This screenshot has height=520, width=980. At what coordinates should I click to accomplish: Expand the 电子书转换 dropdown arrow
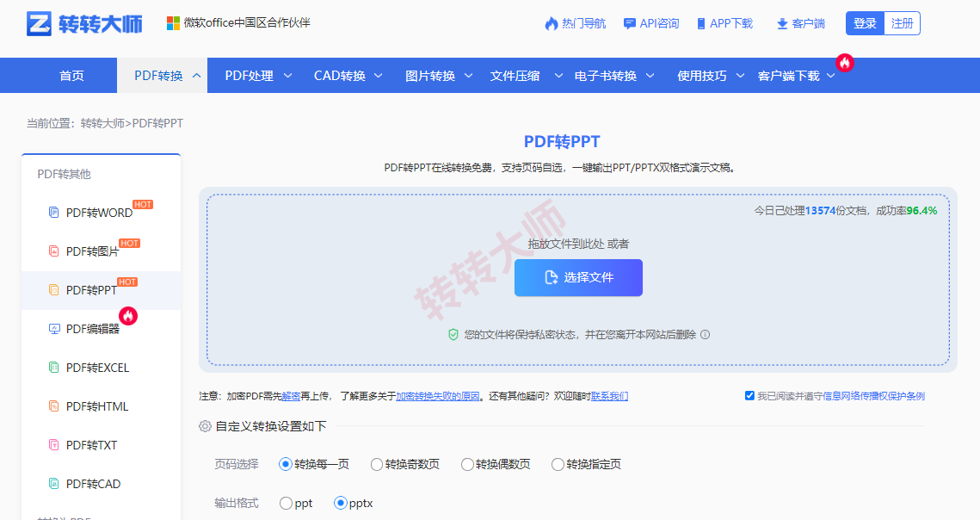coord(650,76)
